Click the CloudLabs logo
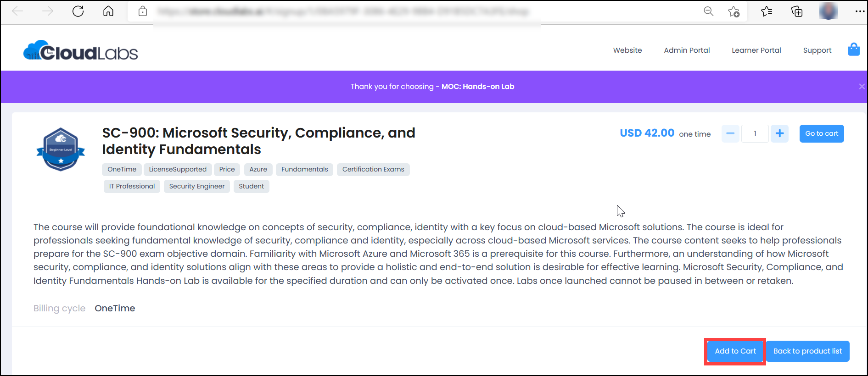This screenshot has width=868, height=376. click(80, 51)
